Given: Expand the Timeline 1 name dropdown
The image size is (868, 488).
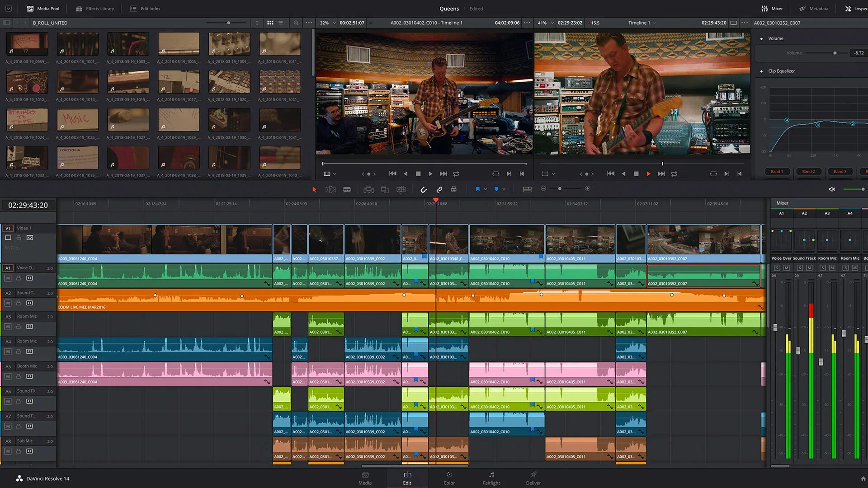Looking at the screenshot, I should (655, 23).
